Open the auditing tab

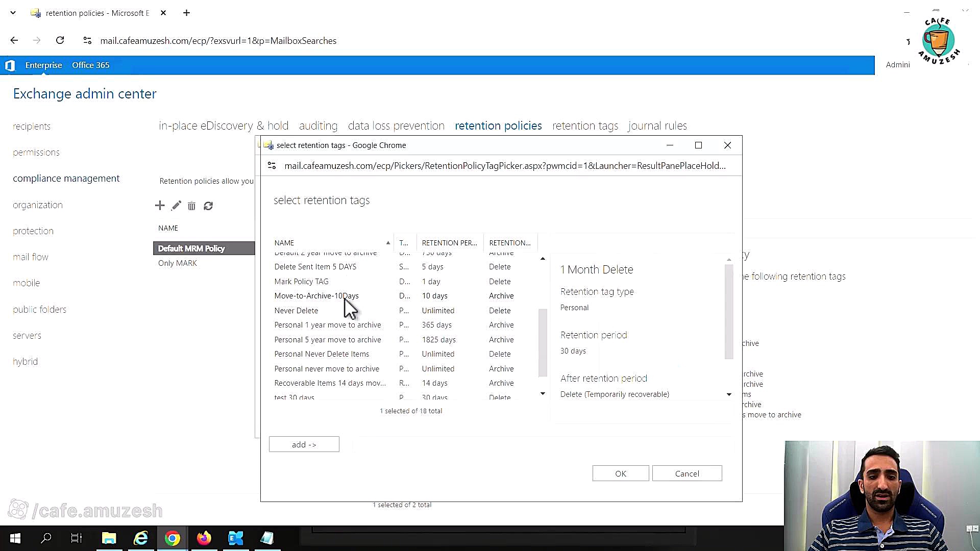318,126
